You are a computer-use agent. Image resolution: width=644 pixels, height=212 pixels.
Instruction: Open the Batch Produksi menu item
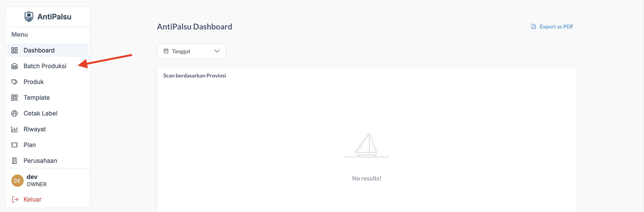click(45, 66)
